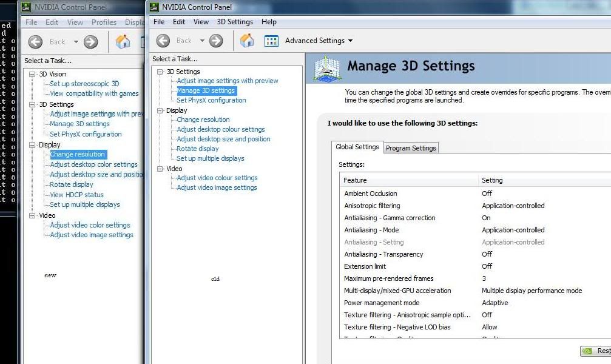This screenshot has height=364, width=611.
Task: Collapse the 3D Vision node in the left window
Action: click(x=33, y=74)
